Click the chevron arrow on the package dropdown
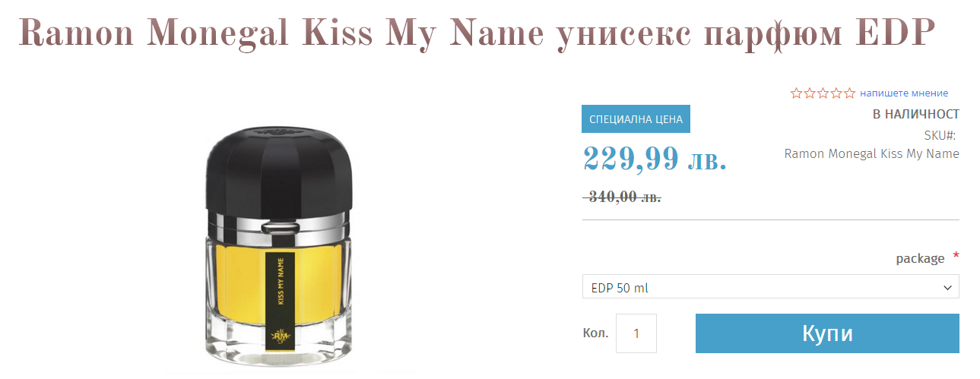980x379 pixels. click(x=947, y=288)
